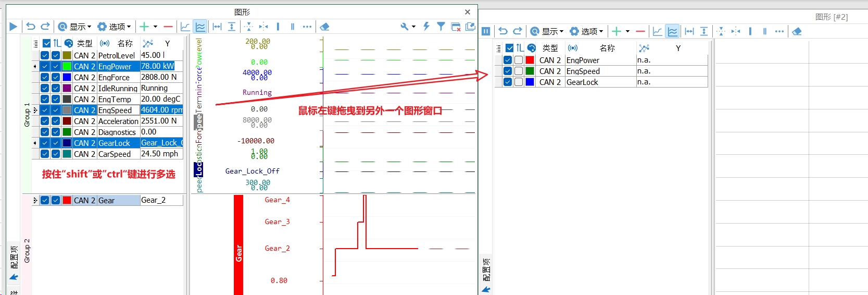Viewport: 868px width, 295px height.
Task: Click lightning bolt icon in left toolbar
Action: (426, 26)
